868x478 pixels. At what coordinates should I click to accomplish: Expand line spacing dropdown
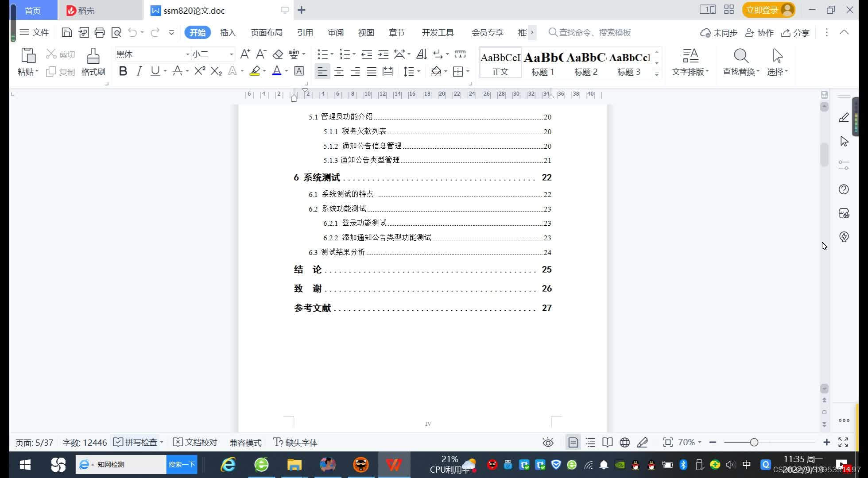418,71
